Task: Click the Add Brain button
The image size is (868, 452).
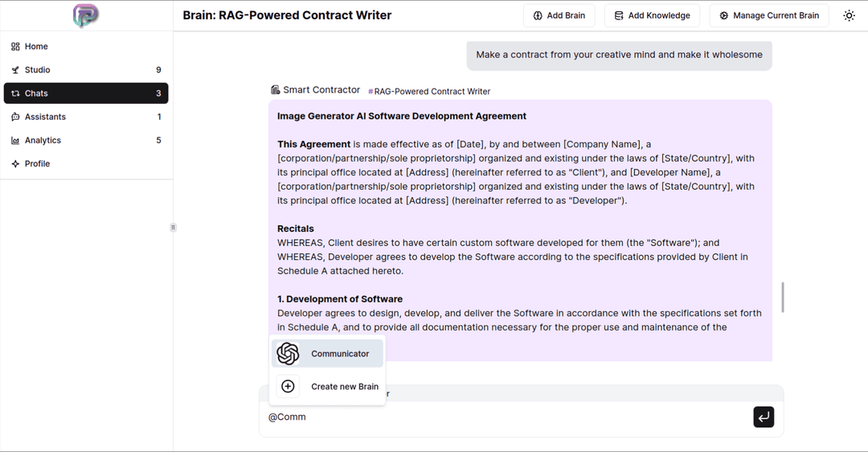Action: 559,15
